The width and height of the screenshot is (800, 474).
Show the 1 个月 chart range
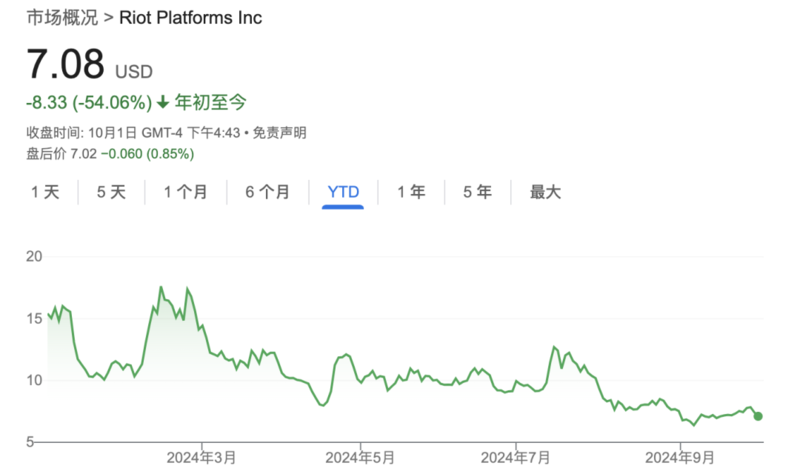pos(185,192)
